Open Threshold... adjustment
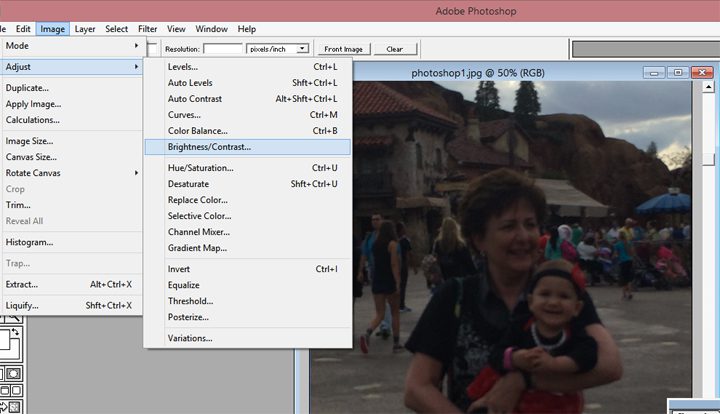The image size is (720, 414). click(248, 301)
